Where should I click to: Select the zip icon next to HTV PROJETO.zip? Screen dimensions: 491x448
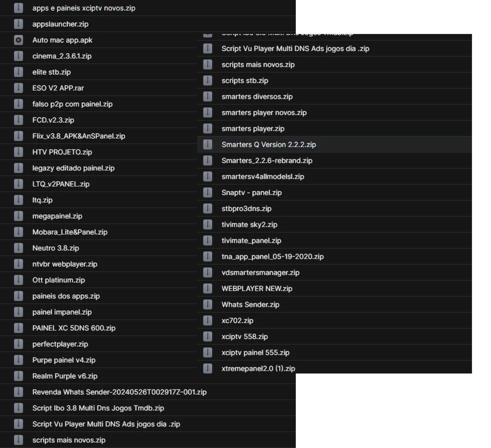(19, 152)
